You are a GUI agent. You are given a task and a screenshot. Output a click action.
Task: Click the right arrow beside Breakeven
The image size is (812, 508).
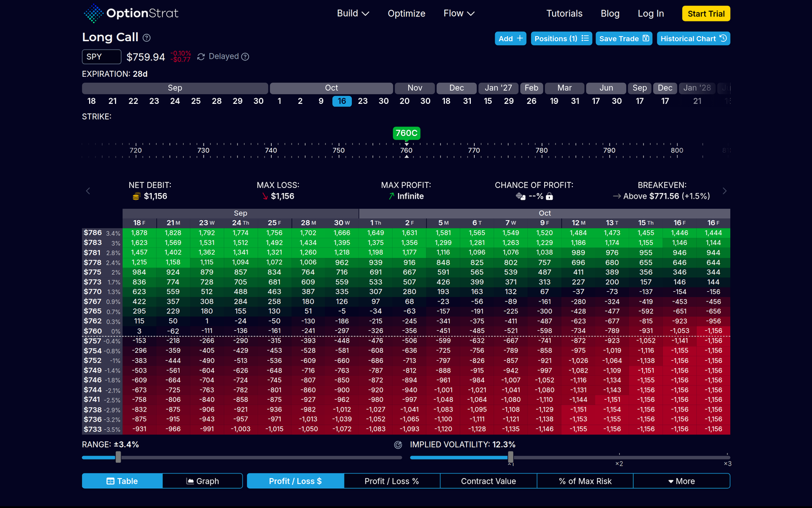click(725, 191)
